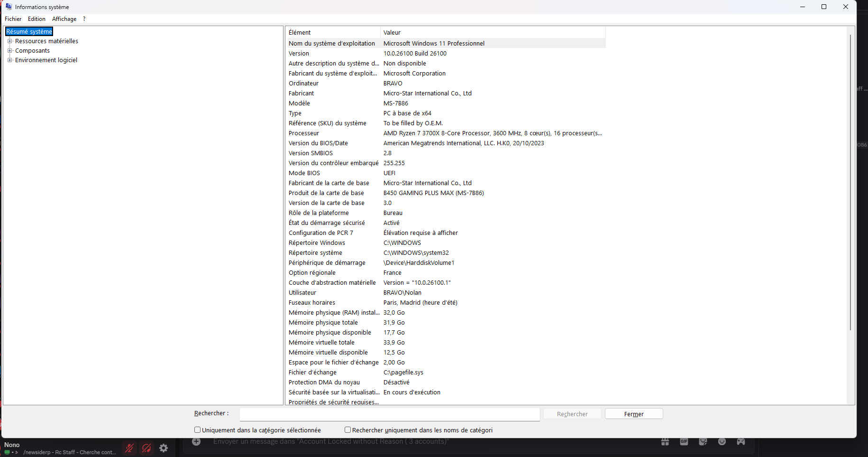Select Environnement logiciel in the tree
Viewport: 868px width, 457px height.
pyautogui.click(x=46, y=60)
